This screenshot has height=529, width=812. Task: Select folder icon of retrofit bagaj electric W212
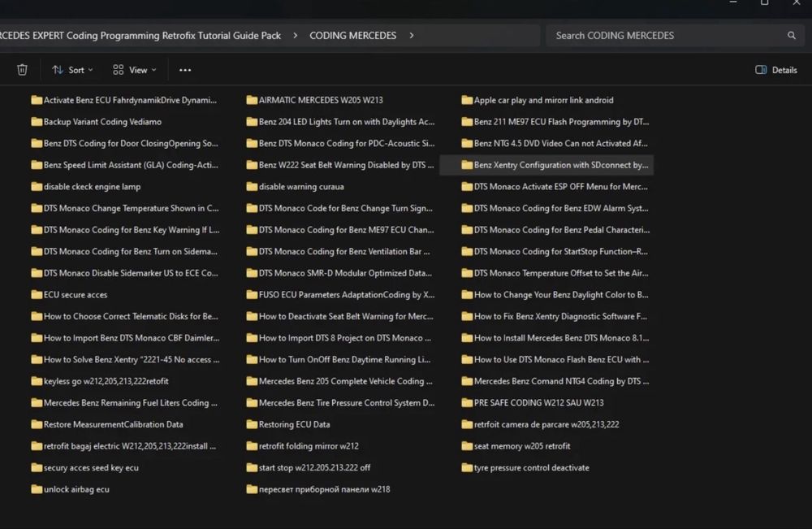click(x=37, y=446)
